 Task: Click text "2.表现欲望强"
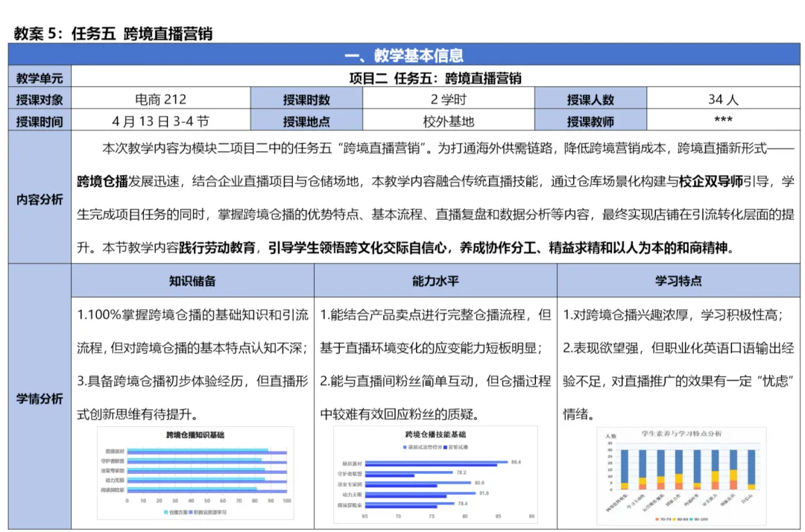click(x=601, y=348)
